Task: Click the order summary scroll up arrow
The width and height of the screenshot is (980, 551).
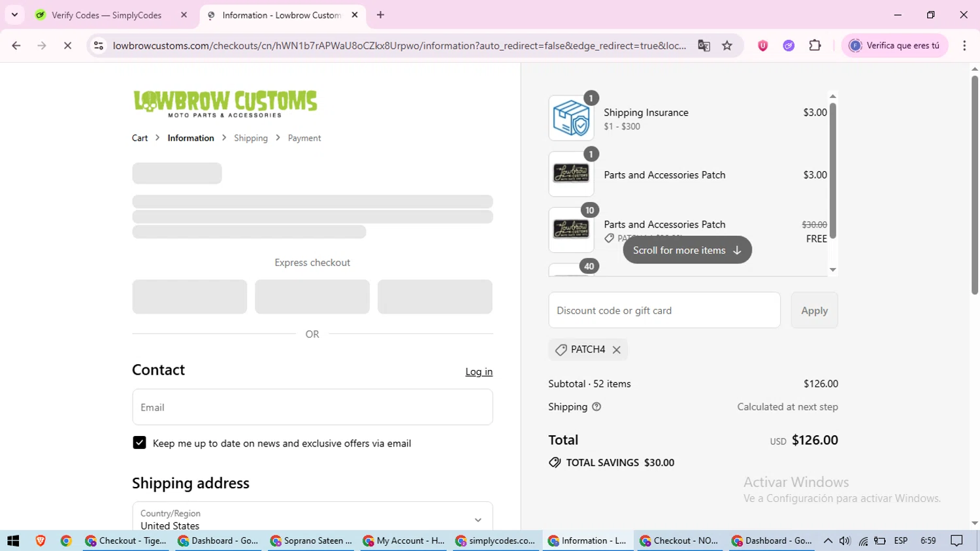Action: coord(833,97)
